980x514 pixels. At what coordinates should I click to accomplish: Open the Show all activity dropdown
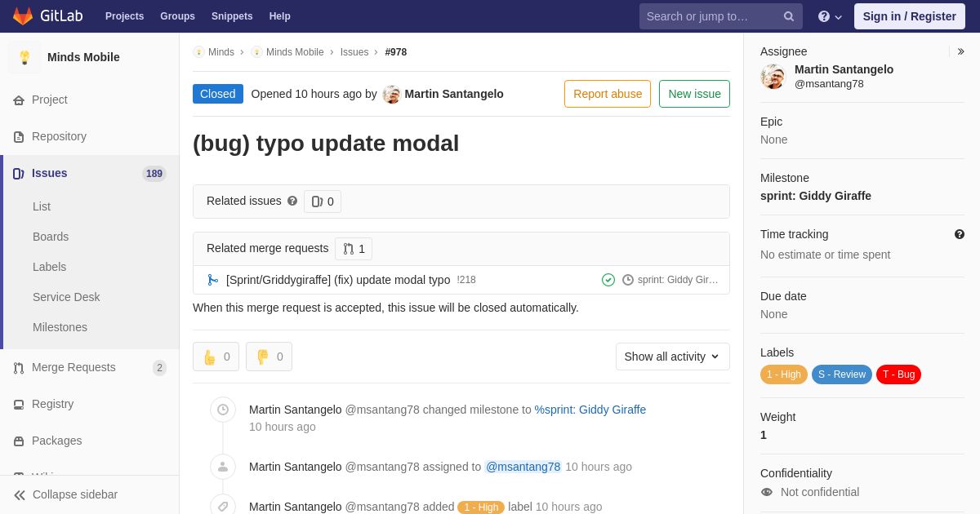(673, 357)
